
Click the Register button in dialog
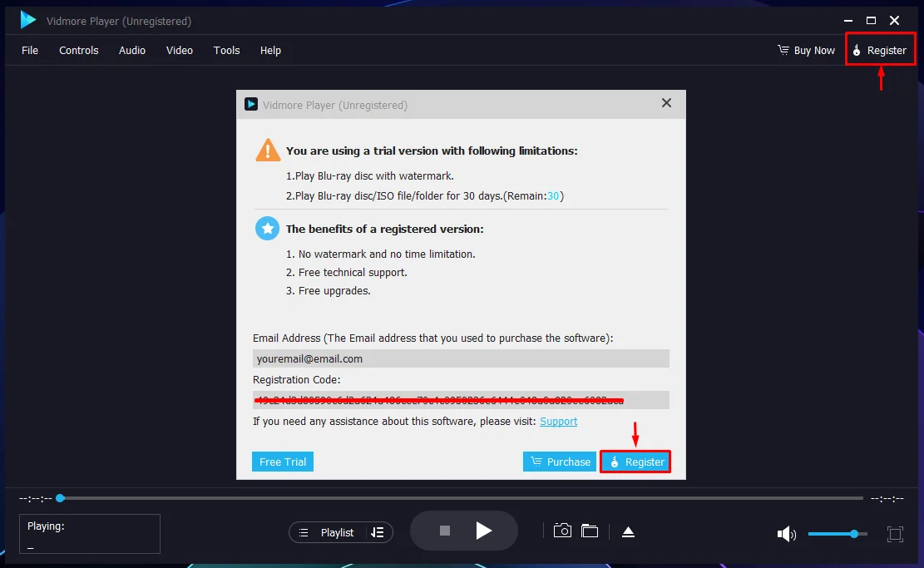635,462
